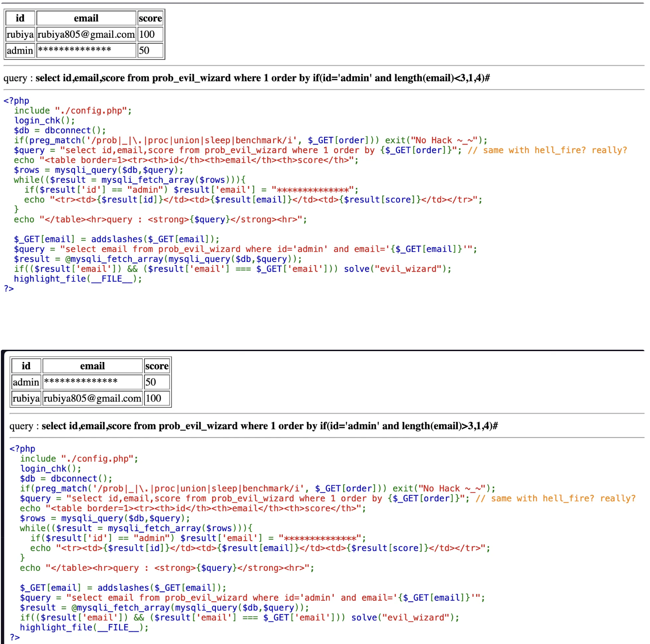
Task: Click the query text containing length(email)>3
Action: [270, 426]
